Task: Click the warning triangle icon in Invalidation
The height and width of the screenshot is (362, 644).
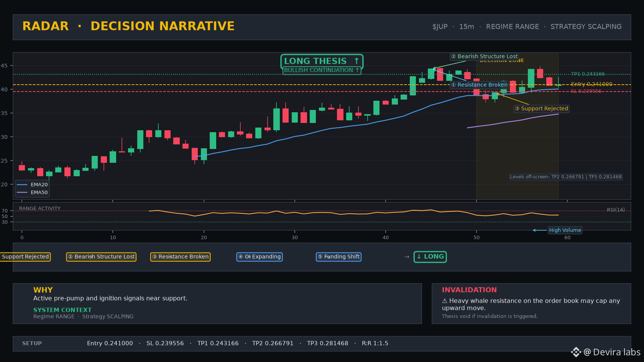Action: click(445, 301)
